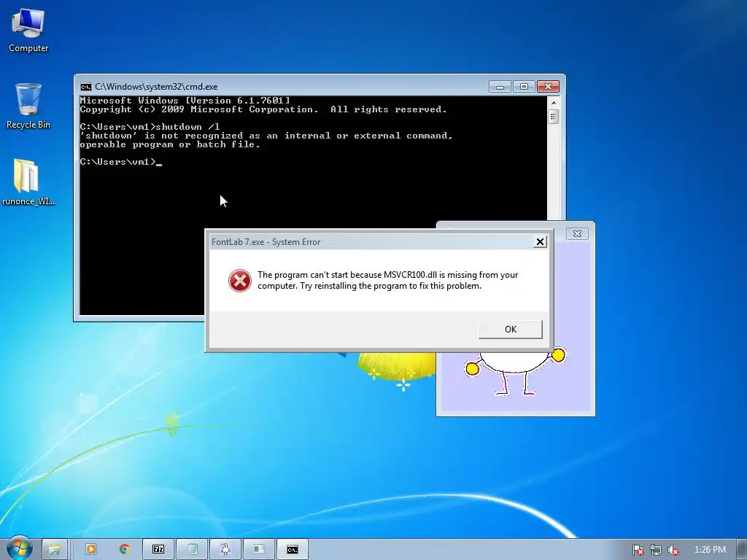
Task: Open the network tray icon
Action: (x=656, y=550)
